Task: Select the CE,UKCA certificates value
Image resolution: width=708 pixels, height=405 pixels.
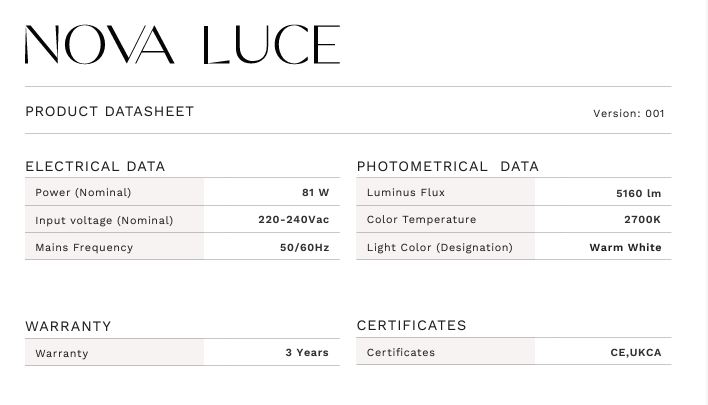Action: 636,353
